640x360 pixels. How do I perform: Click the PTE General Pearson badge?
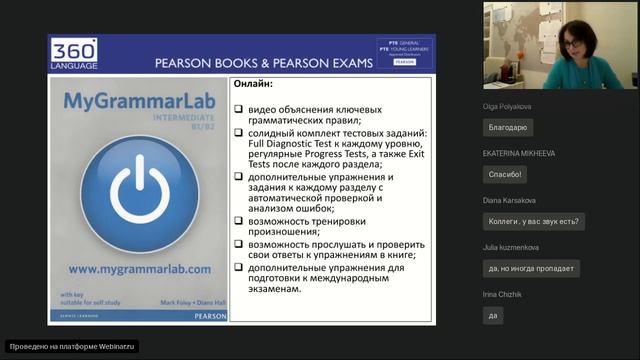pyautogui.click(x=404, y=53)
